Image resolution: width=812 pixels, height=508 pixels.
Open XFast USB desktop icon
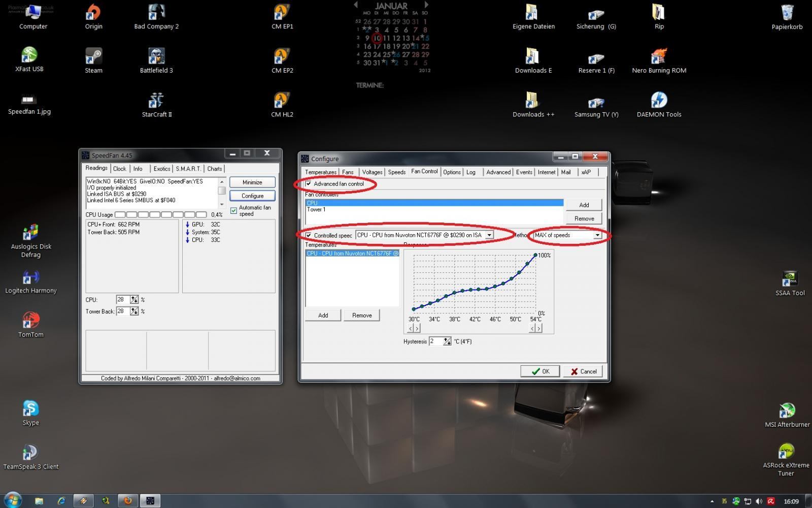pyautogui.click(x=29, y=59)
